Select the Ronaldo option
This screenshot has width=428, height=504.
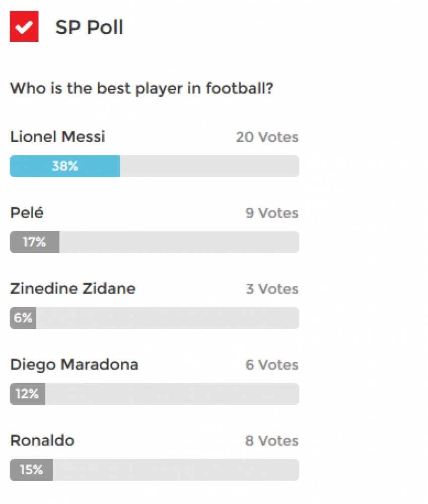point(42,441)
